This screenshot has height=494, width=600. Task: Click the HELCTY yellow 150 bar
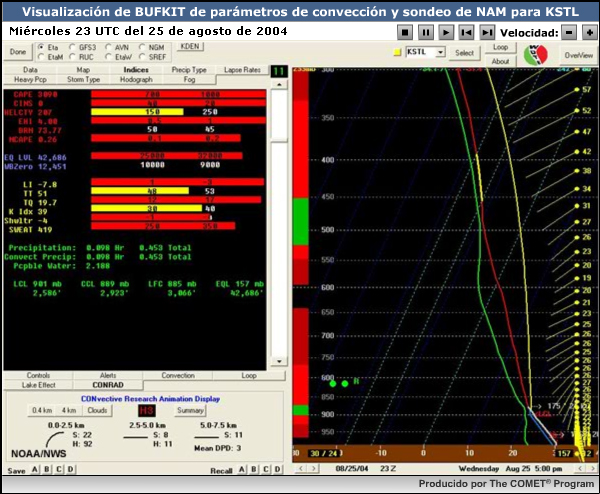[x=137, y=112]
